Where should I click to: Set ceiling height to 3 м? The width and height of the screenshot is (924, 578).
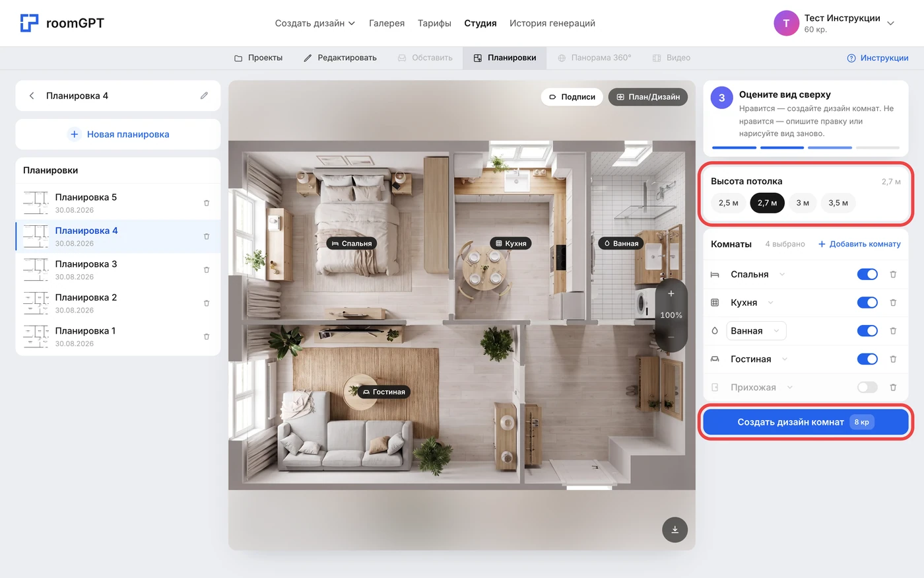click(x=803, y=203)
